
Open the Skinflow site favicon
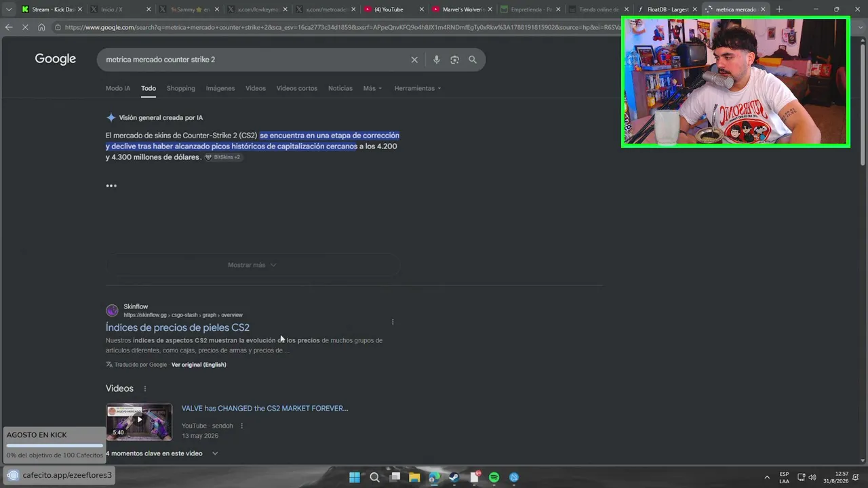(112, 310)
